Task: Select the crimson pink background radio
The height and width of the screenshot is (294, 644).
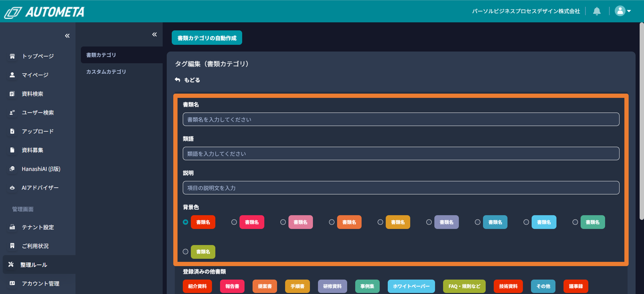Action: 234,222
